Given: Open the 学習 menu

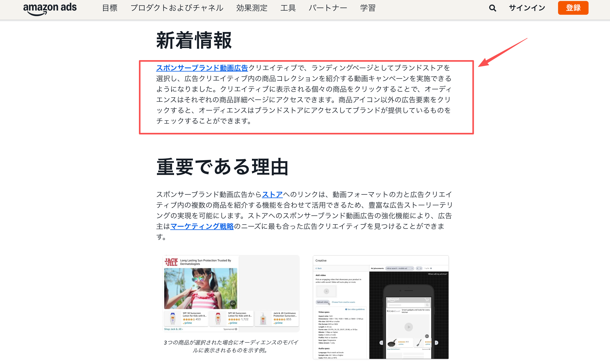Looking at the screenshot, I should pos(368,8).
